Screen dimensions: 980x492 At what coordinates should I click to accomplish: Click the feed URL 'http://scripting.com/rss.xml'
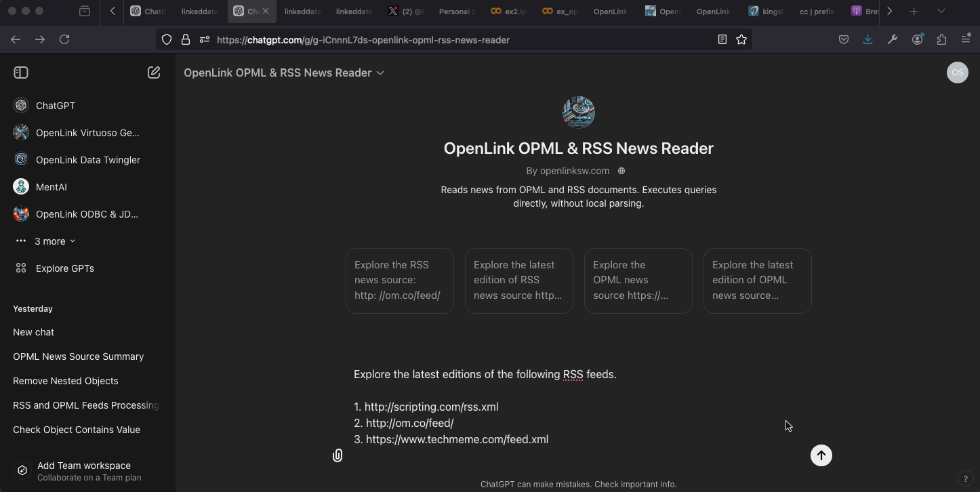click(431, 407)
